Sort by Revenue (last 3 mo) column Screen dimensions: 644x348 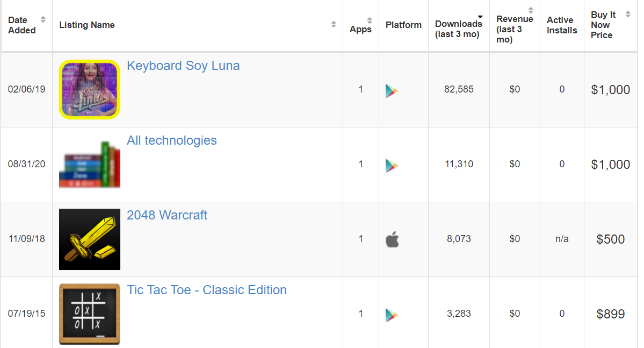point(531,10)
